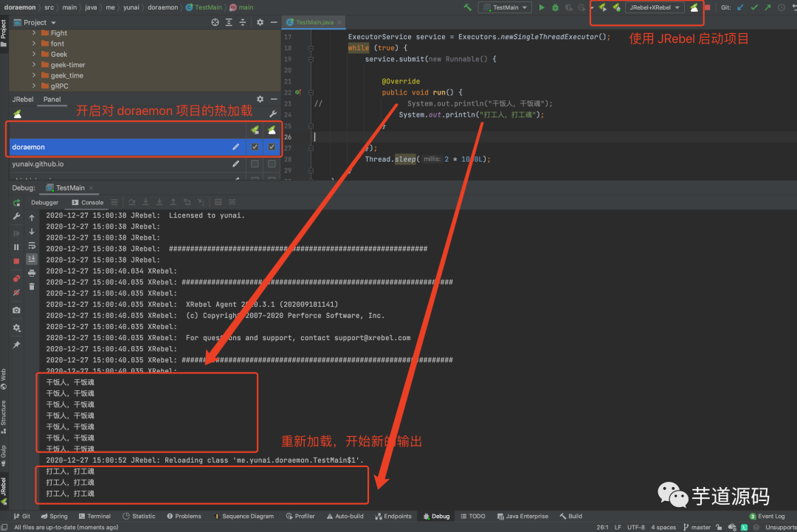Pin debug tab icon
The image size is (797, 532).
pos(16,345)
